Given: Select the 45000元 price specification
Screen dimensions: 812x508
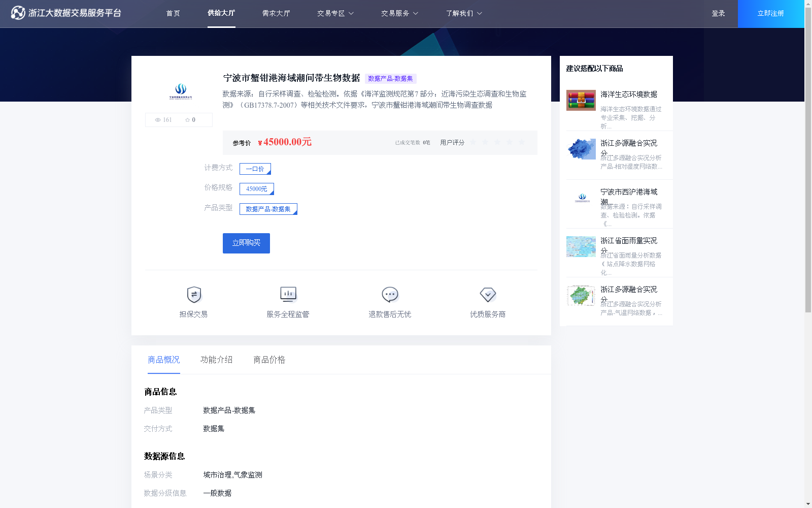Looking at the screenshot, I should pyautogui.click(x=257, y=189).
